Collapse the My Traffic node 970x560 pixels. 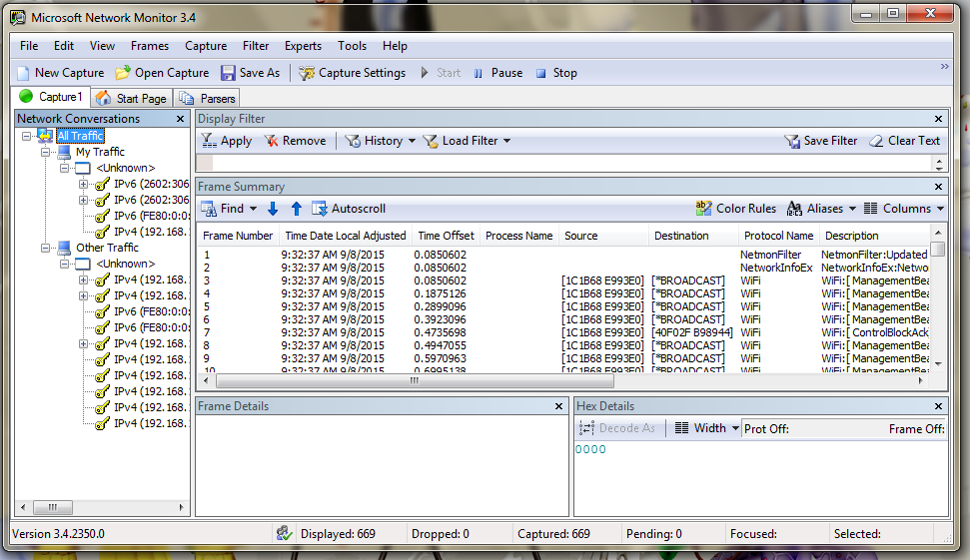(x=45, y=152)
